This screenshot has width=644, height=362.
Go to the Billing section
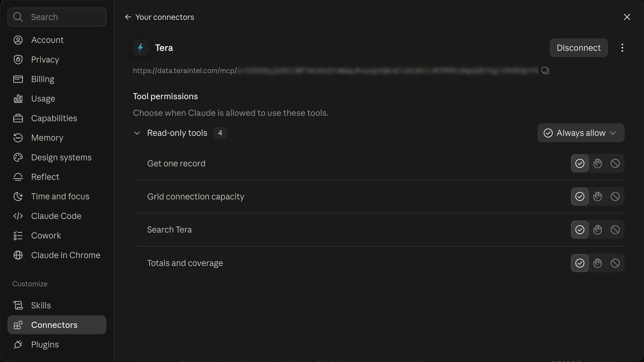(x=57, y=79)
